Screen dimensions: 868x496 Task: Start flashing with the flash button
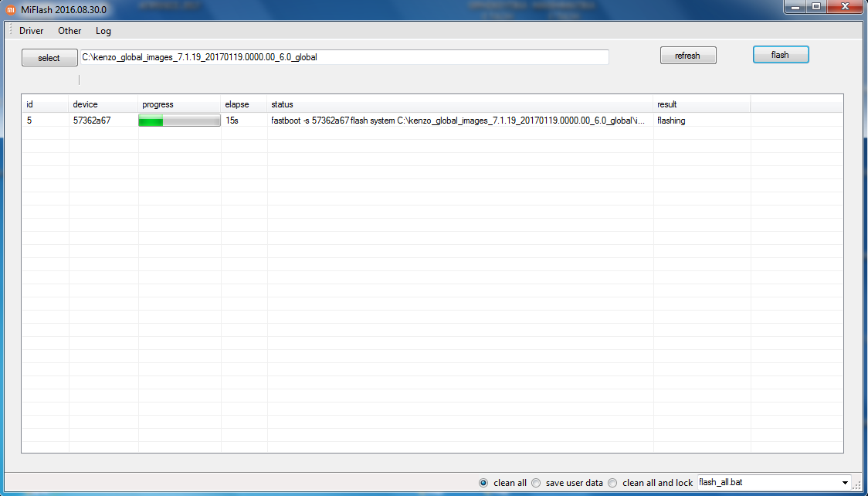click(x=781, y=55)
